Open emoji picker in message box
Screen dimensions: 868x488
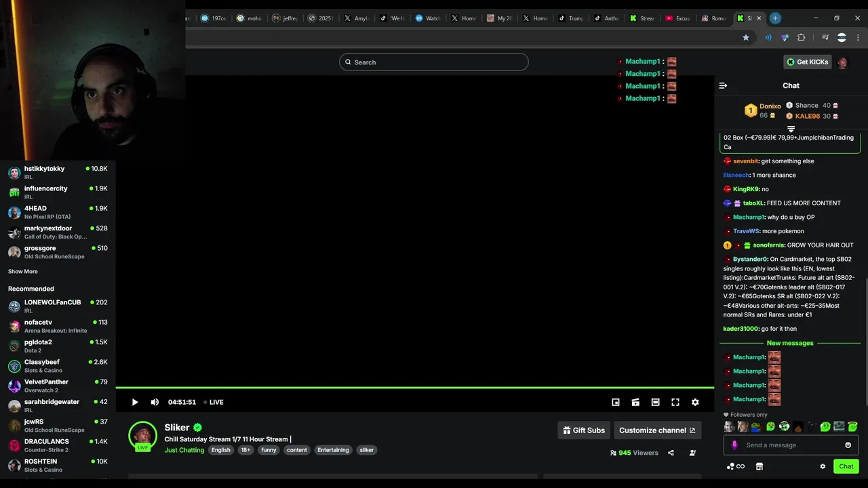(848, 445)
